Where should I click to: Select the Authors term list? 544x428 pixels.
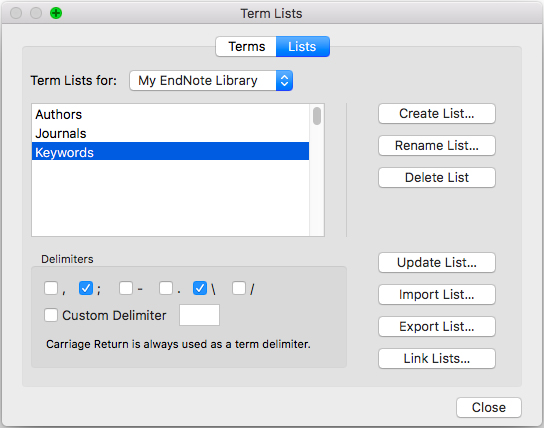(x=170, y=114)
